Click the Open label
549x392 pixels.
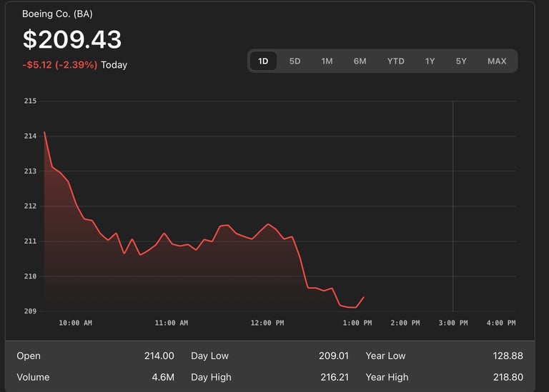coord(29,356)
